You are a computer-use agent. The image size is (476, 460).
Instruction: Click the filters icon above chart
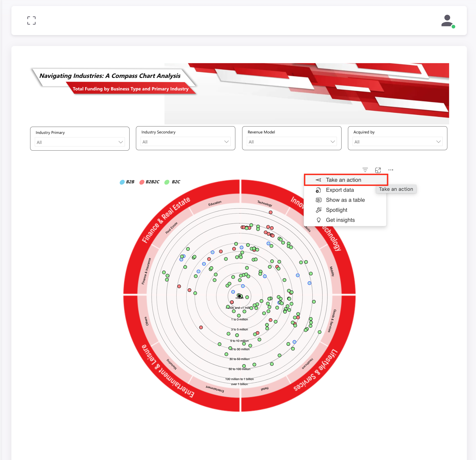(x=365, y=170)
